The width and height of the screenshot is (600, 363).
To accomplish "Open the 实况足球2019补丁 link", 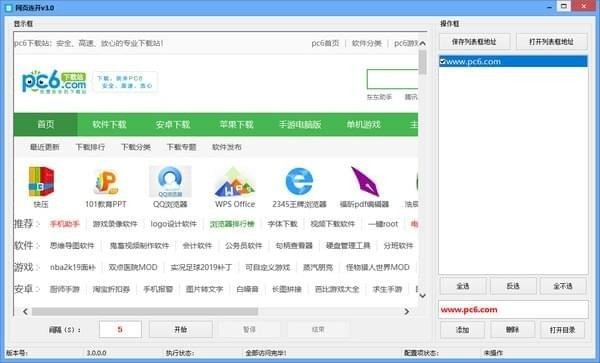I will coord(201,267).
